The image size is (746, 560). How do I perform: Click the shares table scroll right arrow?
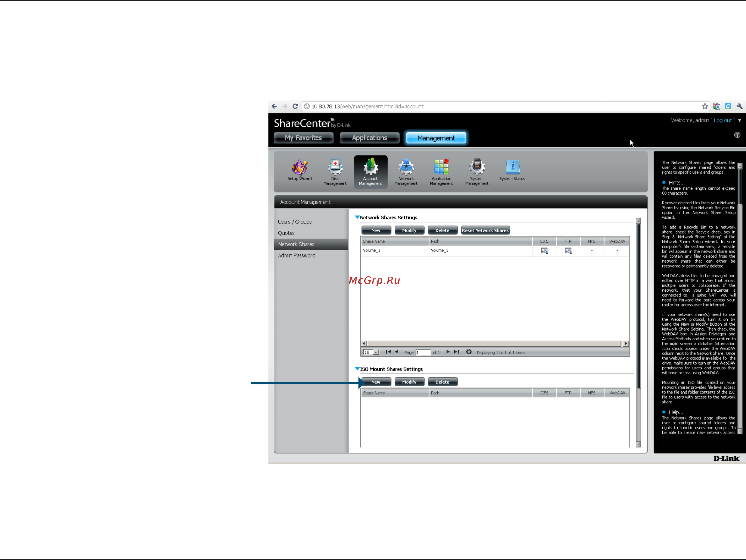[626, 343]
